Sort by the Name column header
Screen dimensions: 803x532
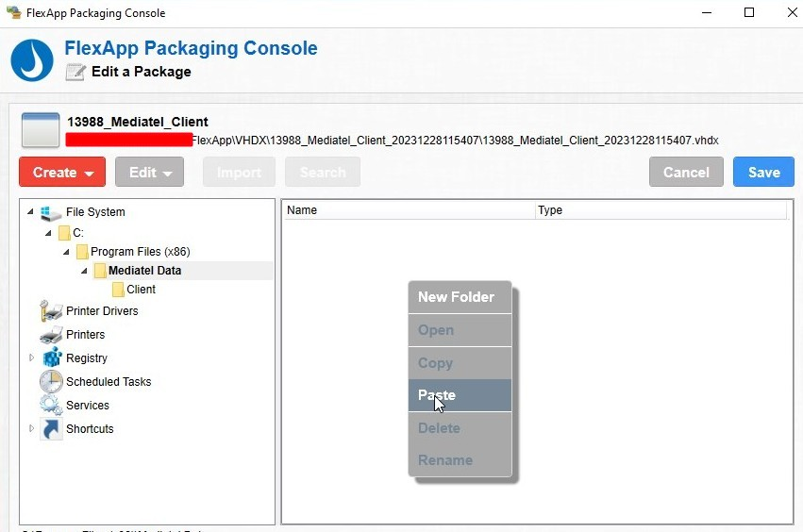409,210
